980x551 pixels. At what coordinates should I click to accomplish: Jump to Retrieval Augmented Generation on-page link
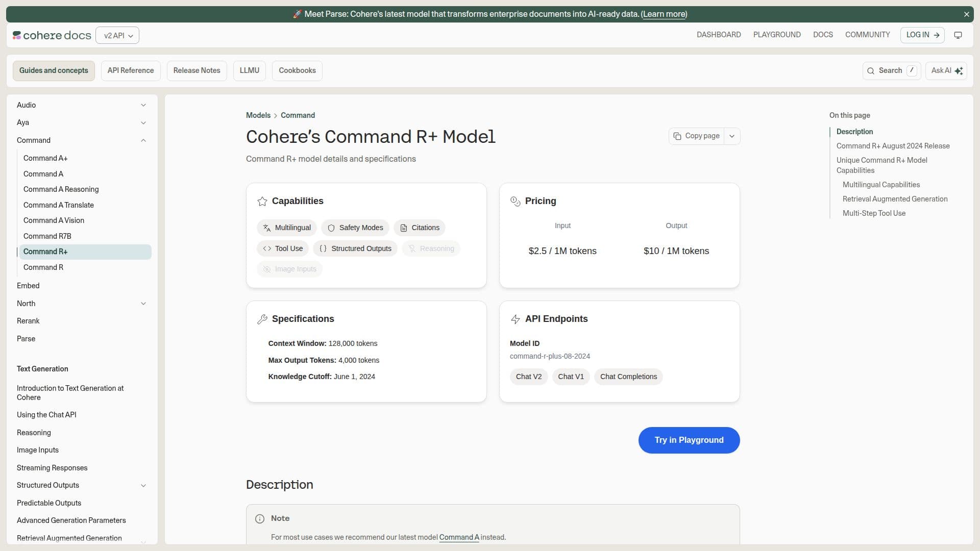pyautogui.click(x=895, y=199)
